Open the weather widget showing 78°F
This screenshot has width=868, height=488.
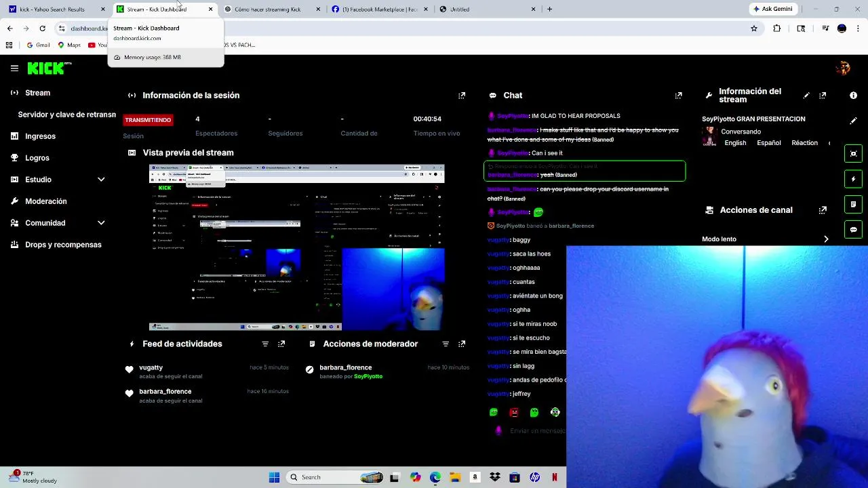33,477
